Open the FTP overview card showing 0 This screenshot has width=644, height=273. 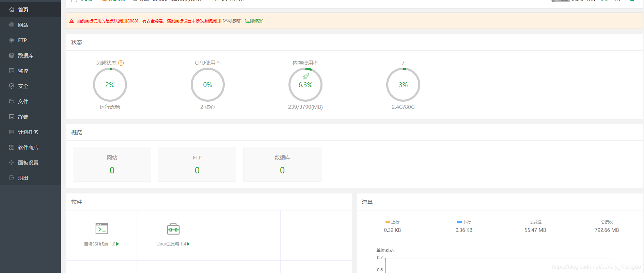click(197, 165)
